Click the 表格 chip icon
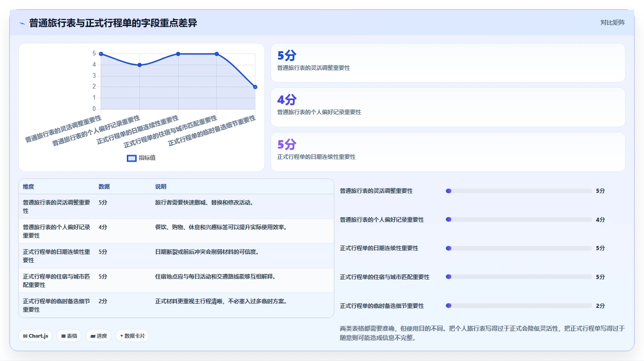This screenshot has width=644, height=361. click(x=63, y=336)
